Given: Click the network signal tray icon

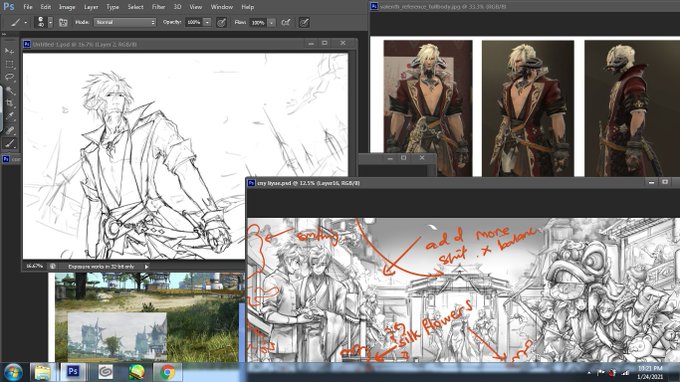Looking at the screenshot, I should [625, 372].
